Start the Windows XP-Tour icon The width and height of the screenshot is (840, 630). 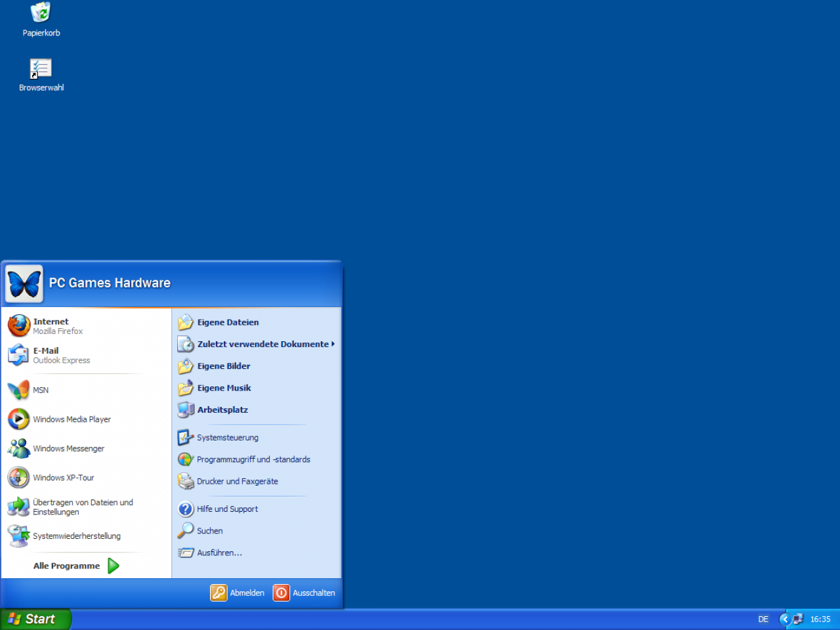18,477
